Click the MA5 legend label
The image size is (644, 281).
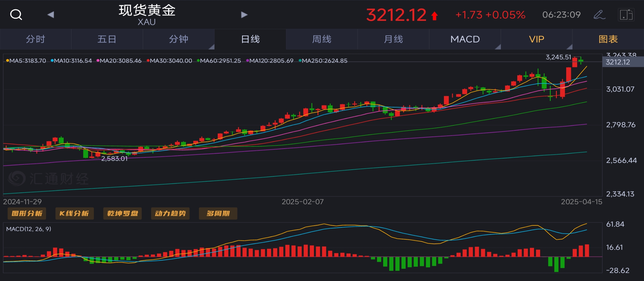coord(26,61)
